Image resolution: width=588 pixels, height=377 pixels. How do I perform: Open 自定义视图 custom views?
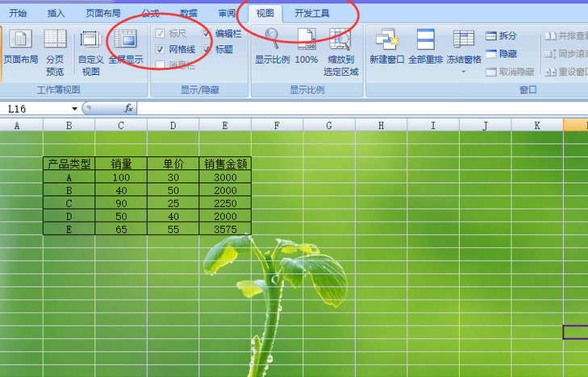tap(90, 52)
